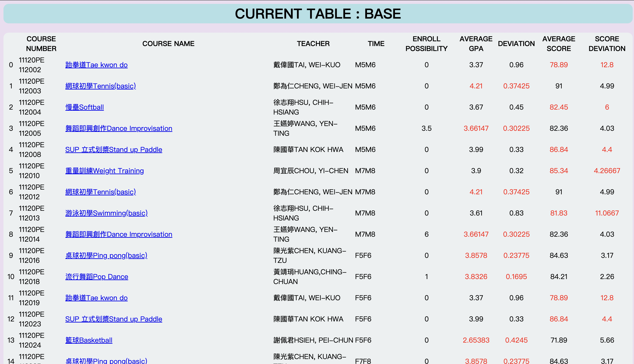Click score deviation 5.66 in Basketball row

click(x=607, y=340)
